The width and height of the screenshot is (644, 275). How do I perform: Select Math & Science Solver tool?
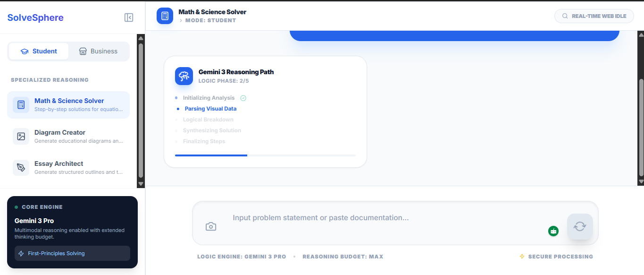[x=68, y=105]
